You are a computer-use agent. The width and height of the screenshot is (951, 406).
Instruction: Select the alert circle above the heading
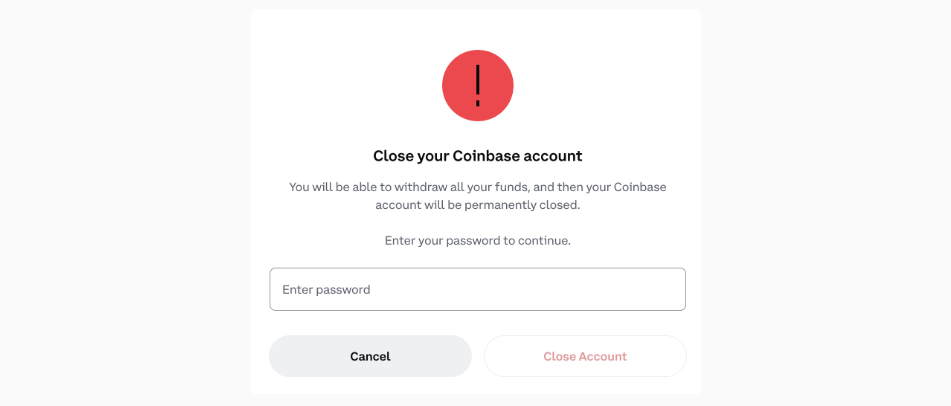click(x=477, y=86)
